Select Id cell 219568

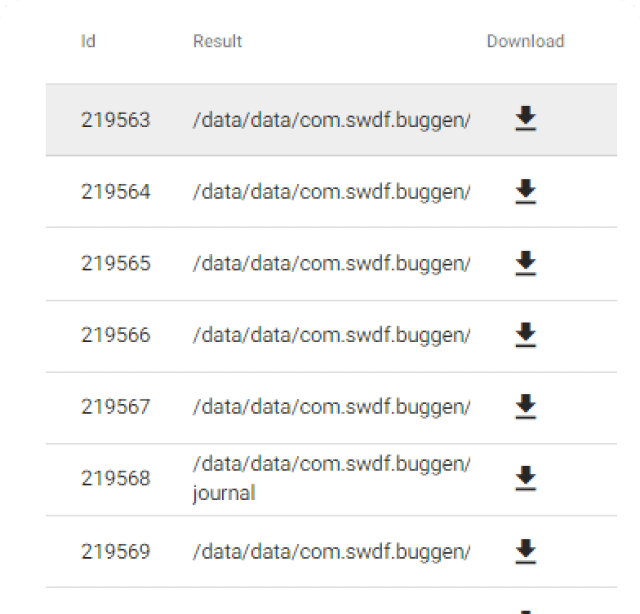116,478
